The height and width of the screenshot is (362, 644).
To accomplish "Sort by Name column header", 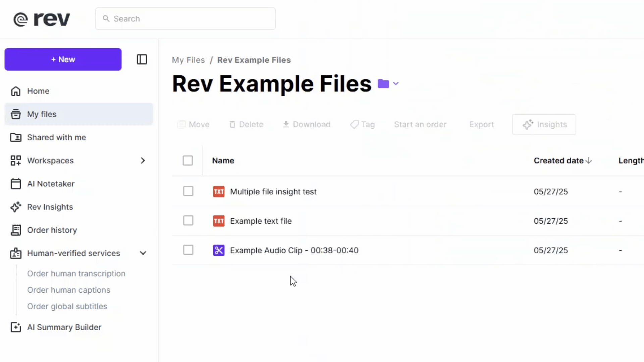I will (x=223, y=161).
